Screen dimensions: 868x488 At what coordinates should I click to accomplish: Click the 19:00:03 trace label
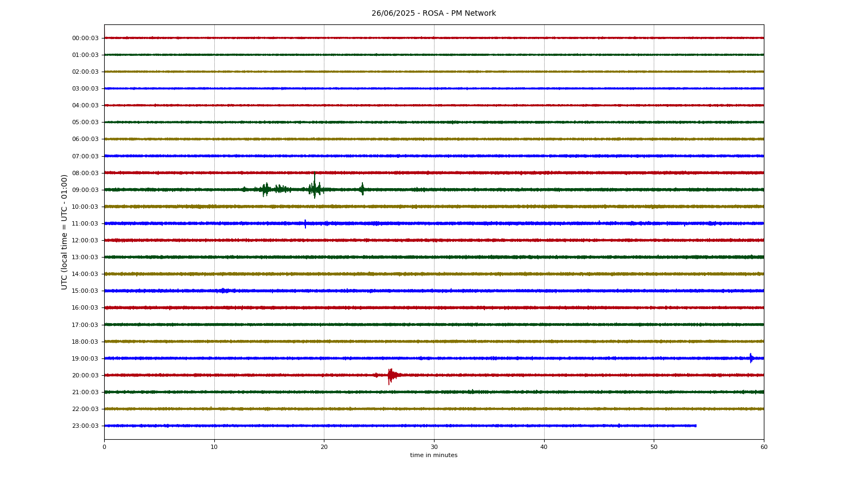coord(85,358)
